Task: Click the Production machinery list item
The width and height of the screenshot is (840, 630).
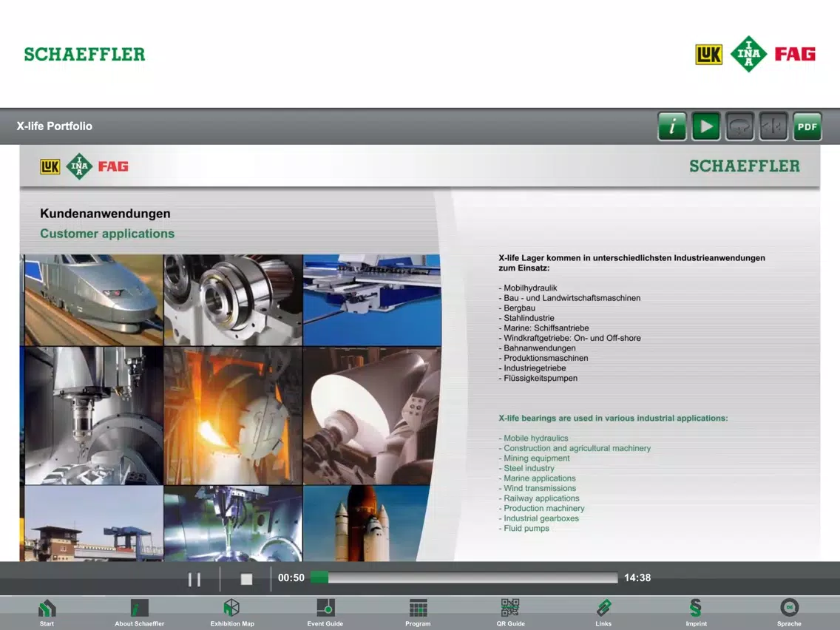Action: (x=541, y=509)
